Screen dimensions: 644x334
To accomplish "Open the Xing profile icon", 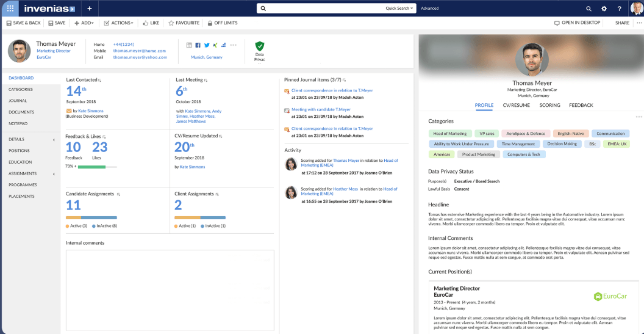I will [215, 45].
